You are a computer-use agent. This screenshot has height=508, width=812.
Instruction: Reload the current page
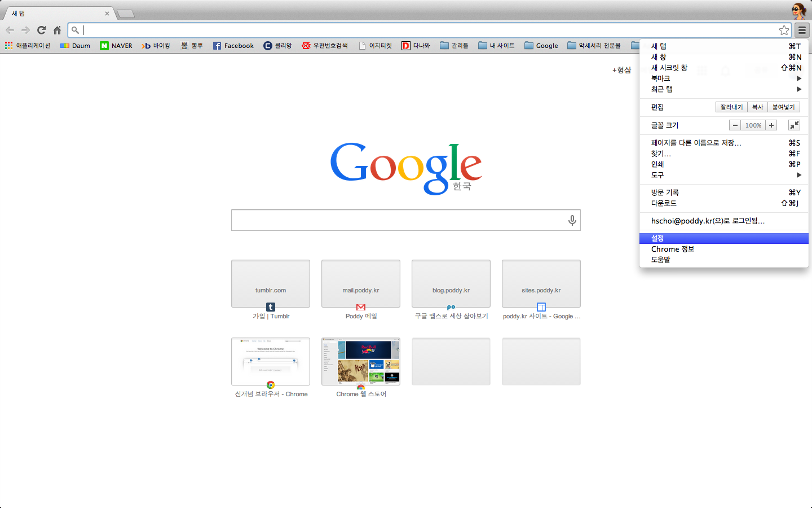click(41, 30)
